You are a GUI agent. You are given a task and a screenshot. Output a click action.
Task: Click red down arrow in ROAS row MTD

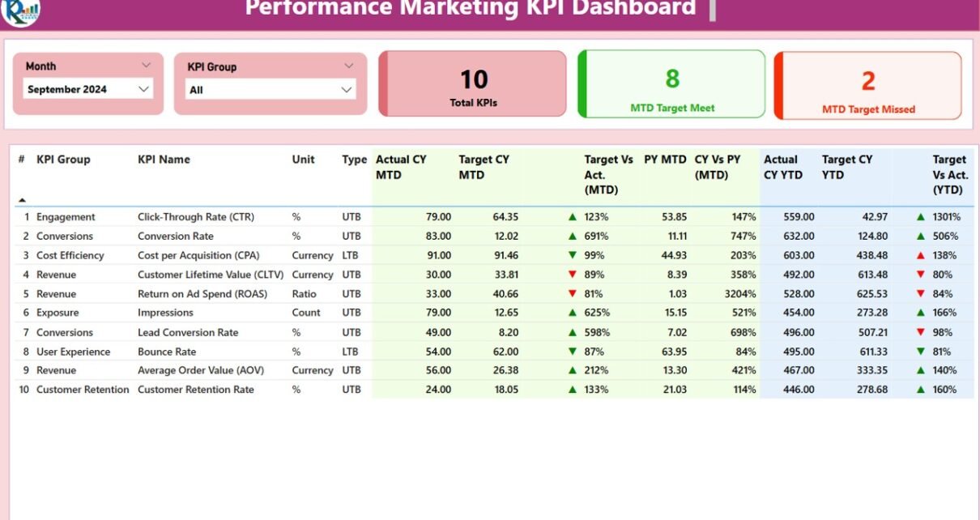[573, 294]
